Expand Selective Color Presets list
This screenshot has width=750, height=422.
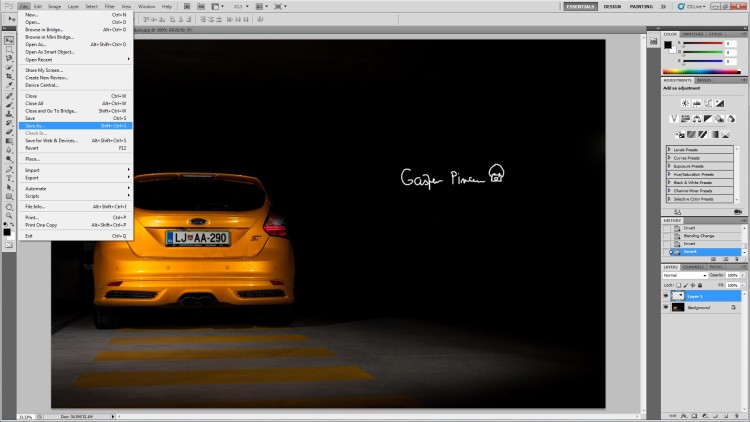point(669,199)
